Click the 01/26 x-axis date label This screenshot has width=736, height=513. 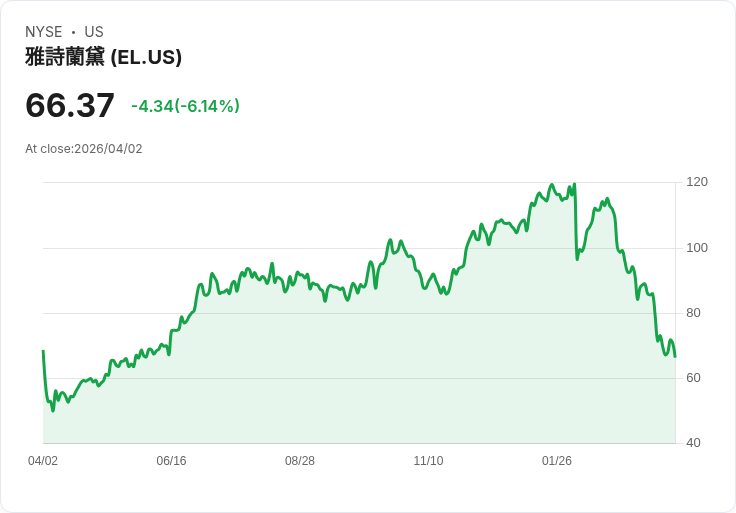point(557,460)
